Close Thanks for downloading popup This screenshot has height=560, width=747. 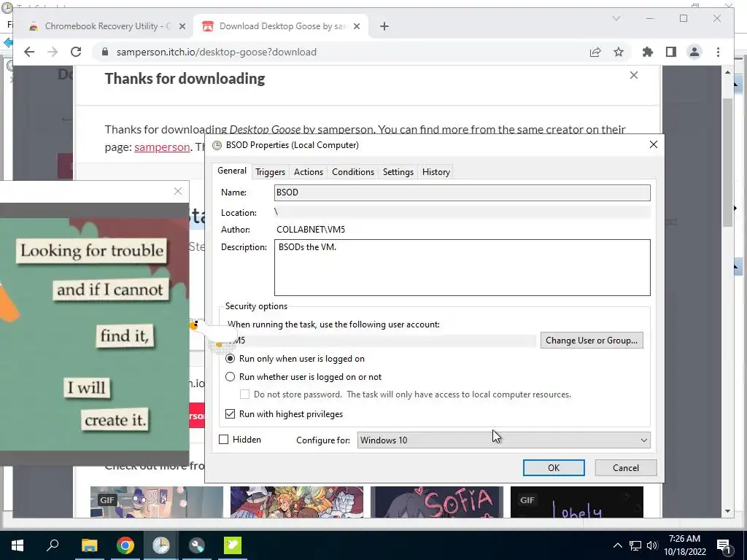tap(634, 75)
